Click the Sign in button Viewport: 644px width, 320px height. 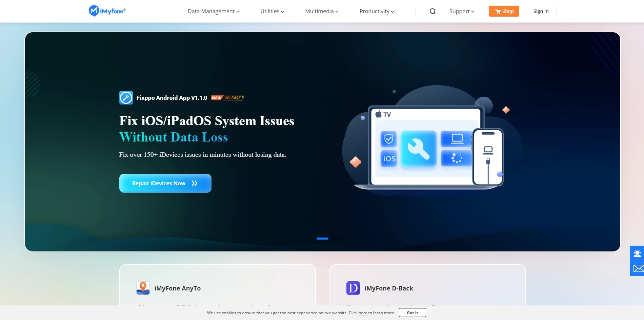tap(541, 11)
